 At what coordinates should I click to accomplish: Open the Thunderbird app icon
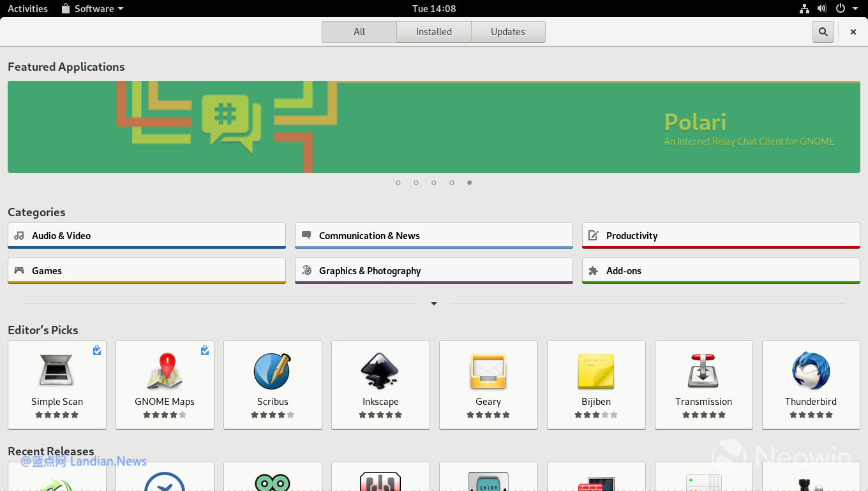point(811,370)
